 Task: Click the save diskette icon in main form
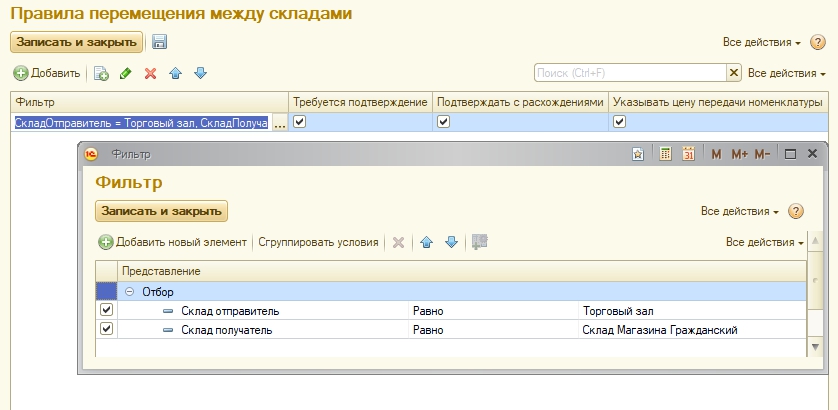(x=160, y=42)
